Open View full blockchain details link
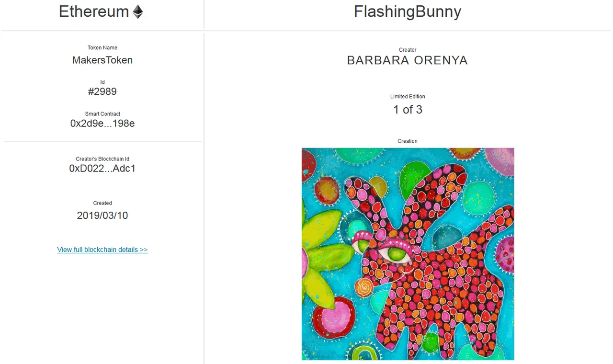 click(102, 250)
